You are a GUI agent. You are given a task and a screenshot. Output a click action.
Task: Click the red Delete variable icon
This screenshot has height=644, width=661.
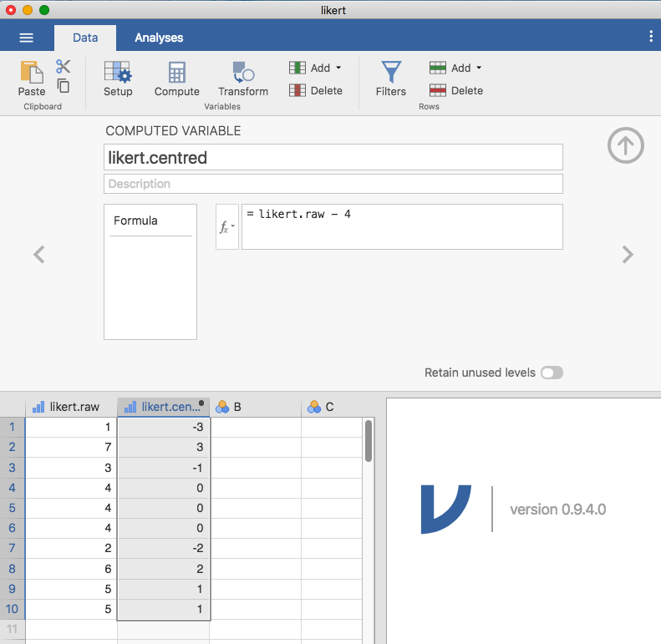297,90
